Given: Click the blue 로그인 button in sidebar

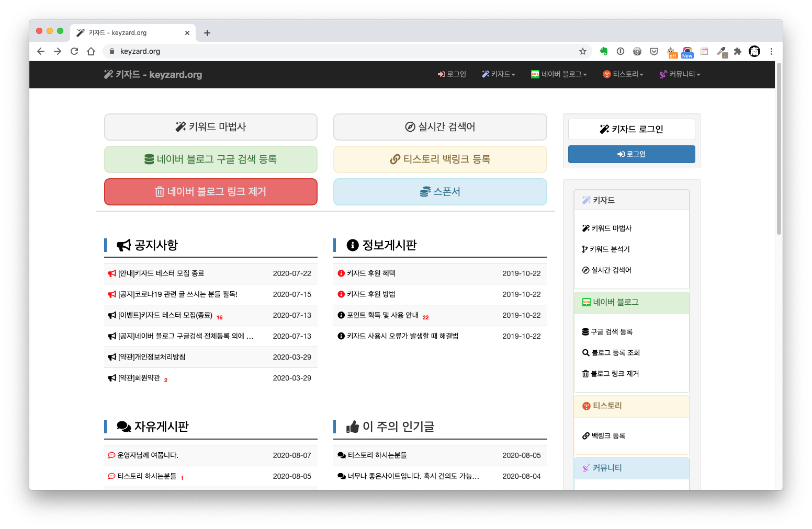Looking at the screenshot, I should click(631, 154).
